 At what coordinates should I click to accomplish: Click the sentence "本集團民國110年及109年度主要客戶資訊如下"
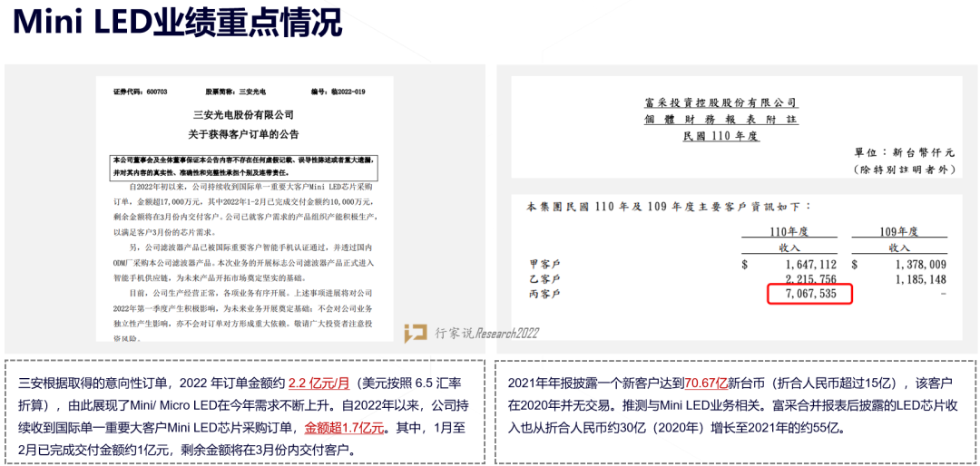[670, 206]
